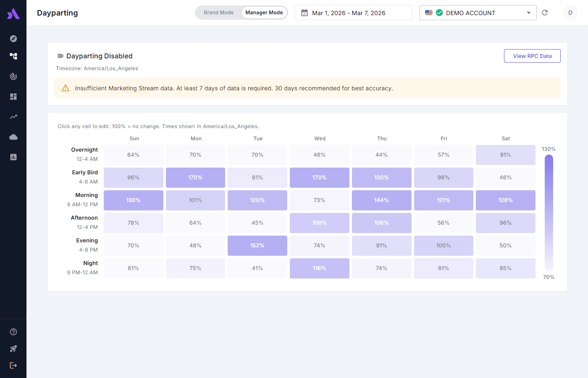This screenshot has width=588, height=378.
Task: Click the View RPC Data button
Action: coord(532,56)
